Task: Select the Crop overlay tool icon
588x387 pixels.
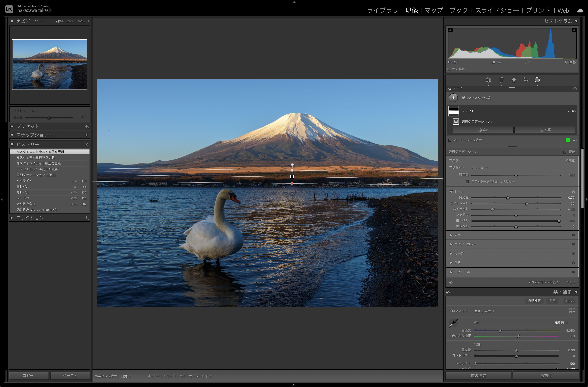Action: [501, 80]
